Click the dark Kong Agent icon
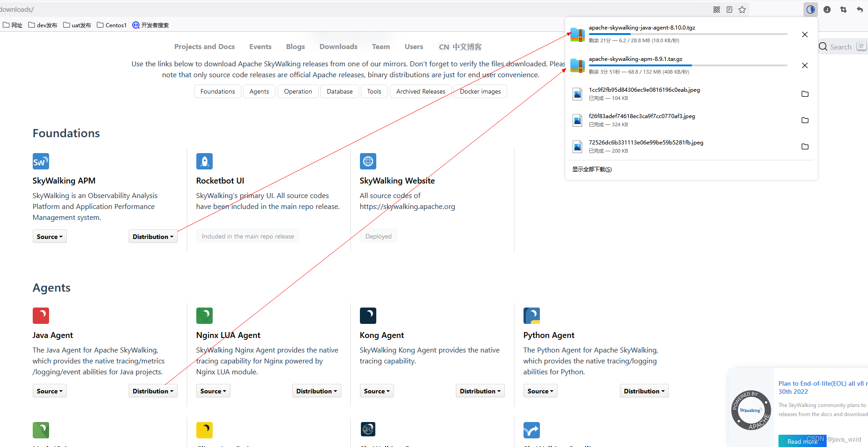This screenshot has height=447, width=868. 368,316
